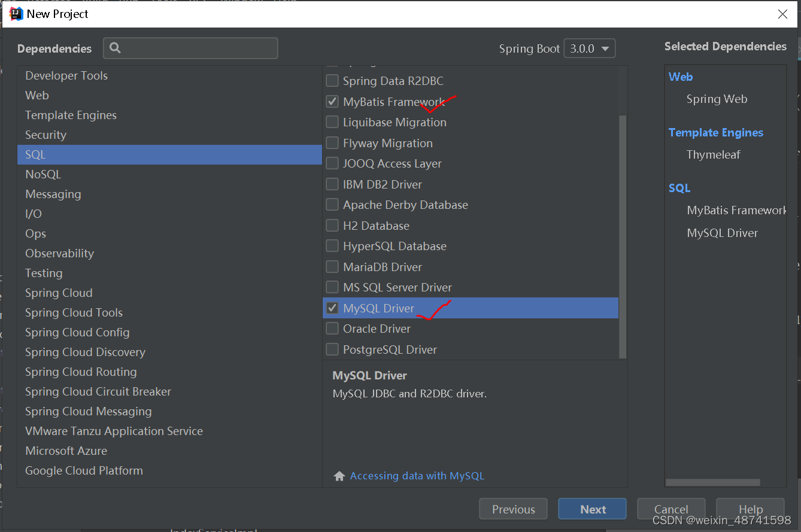Select MySQL Driver in Selected Dependencies

tap(723, 233)
